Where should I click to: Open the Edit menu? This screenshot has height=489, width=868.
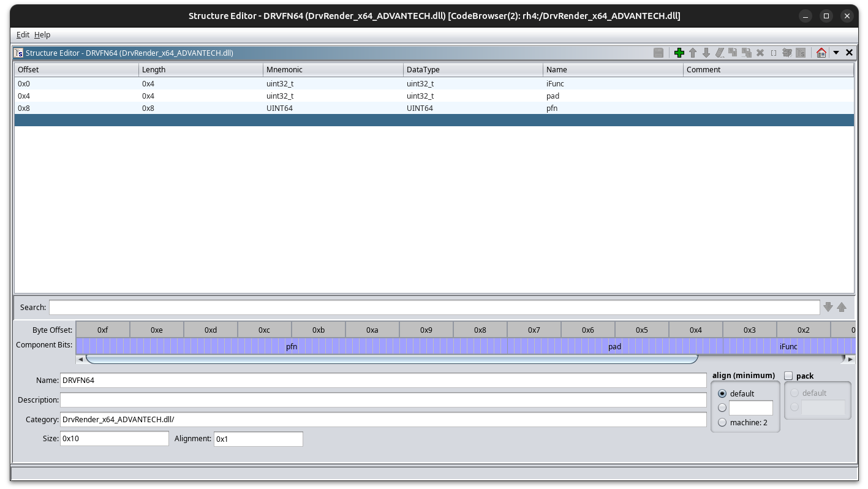click(23, 35)
